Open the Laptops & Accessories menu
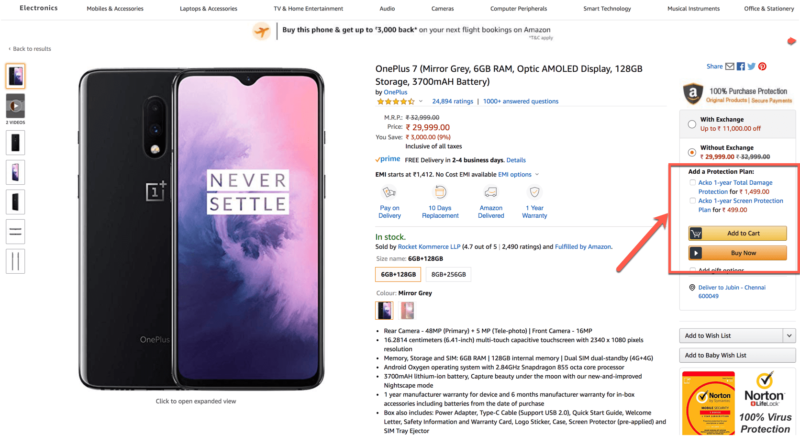This screenshot has width=800, height=436. 208,8
